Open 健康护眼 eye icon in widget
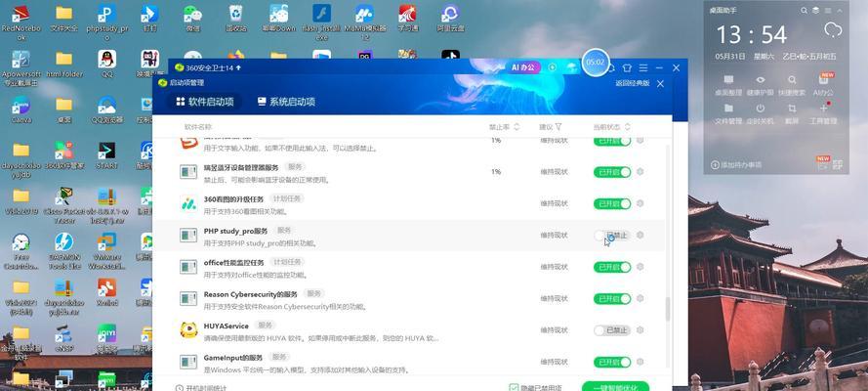Screen dimensions: 868x391 [761, 85]
